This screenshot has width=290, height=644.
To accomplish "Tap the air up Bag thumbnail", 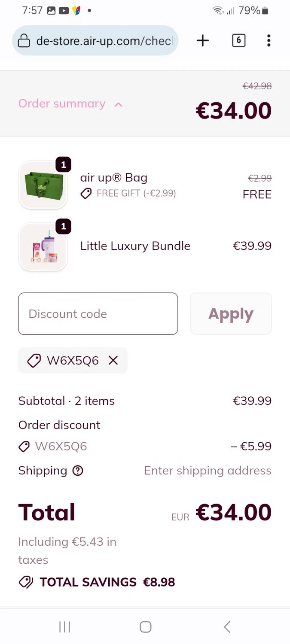I will point(43,185).
